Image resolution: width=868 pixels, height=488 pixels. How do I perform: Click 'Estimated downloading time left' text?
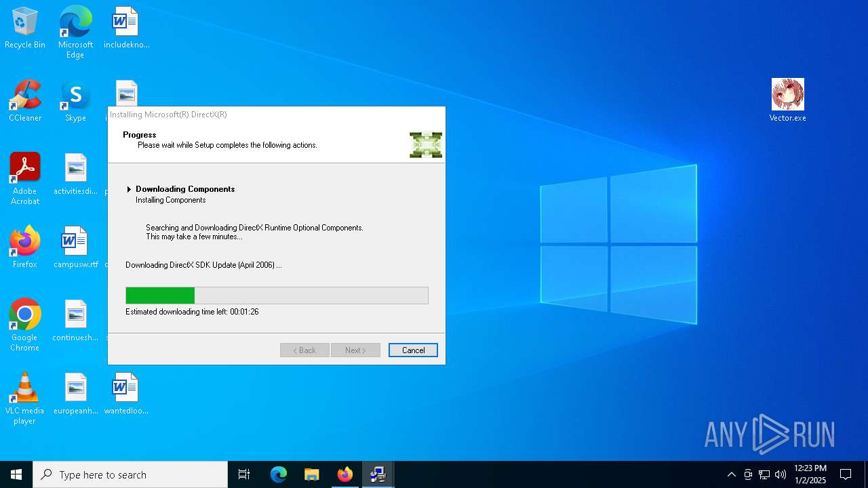pyautogui.click(x=192, y=312)
